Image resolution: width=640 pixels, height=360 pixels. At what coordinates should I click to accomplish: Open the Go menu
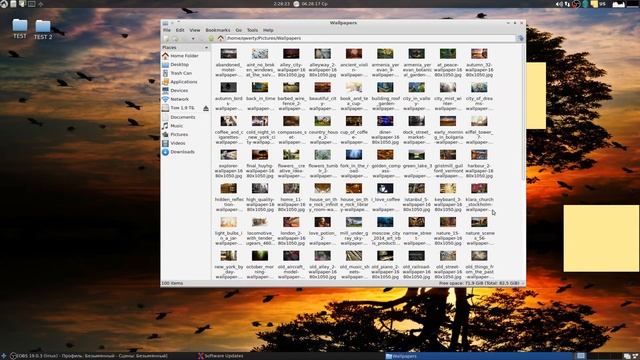[238, 30]
